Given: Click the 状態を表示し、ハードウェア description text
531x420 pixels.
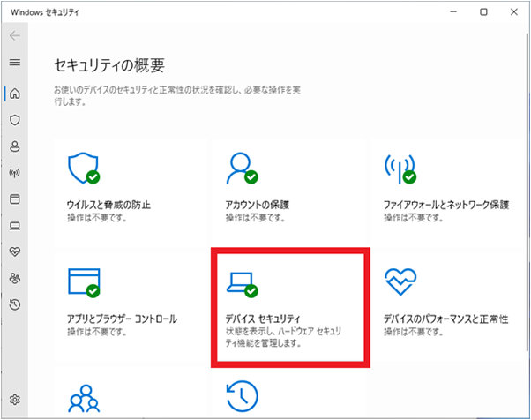Looking at the screenshot, I should (283, 337).
